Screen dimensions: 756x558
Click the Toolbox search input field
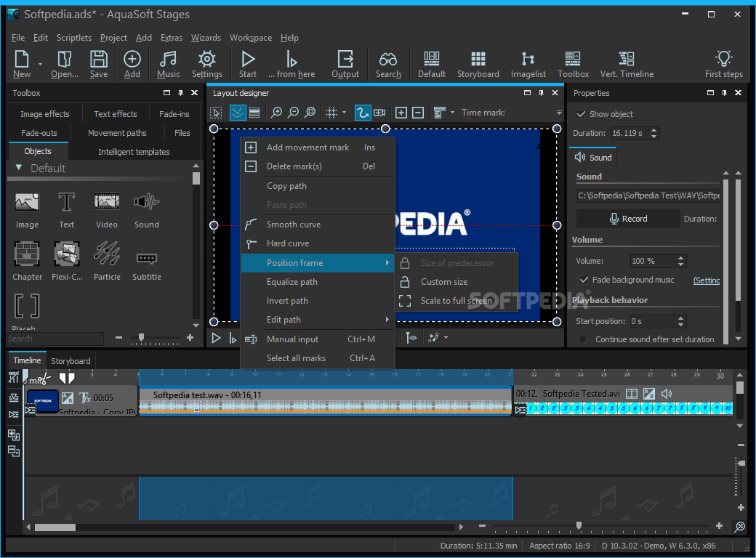pyautogui.click(x=55, y=339)
